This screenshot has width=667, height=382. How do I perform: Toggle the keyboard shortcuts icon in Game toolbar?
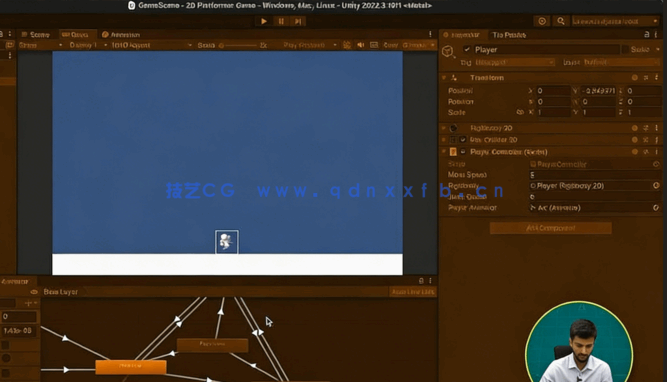click(x=374, y=45)
